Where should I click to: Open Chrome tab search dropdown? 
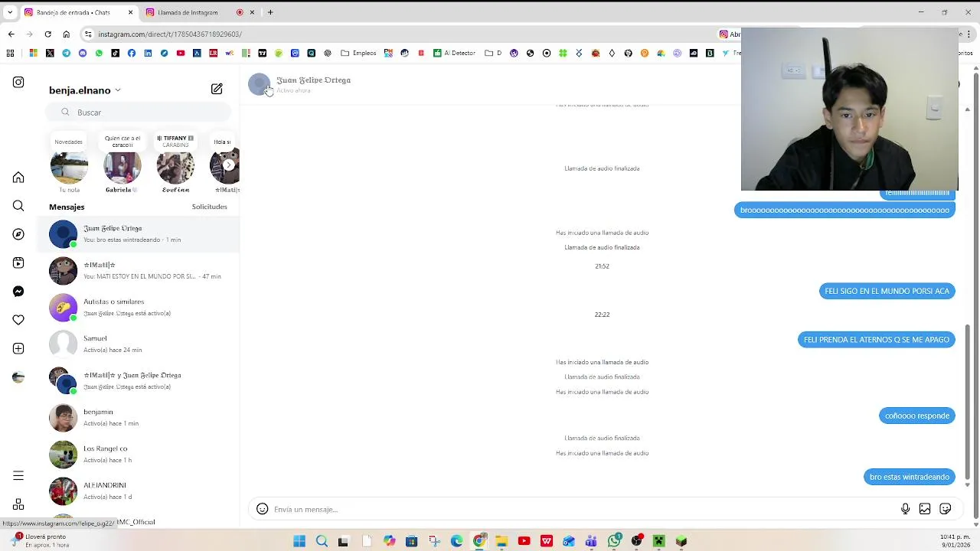[x=10, y=12]
